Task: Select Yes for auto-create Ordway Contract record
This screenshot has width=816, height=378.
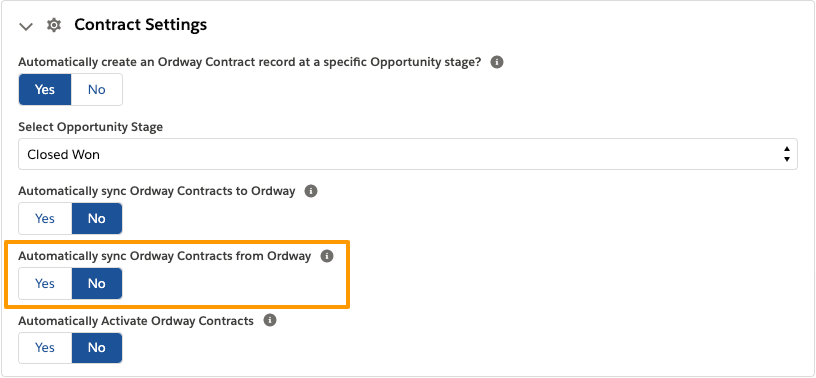Action: (45, 90)
